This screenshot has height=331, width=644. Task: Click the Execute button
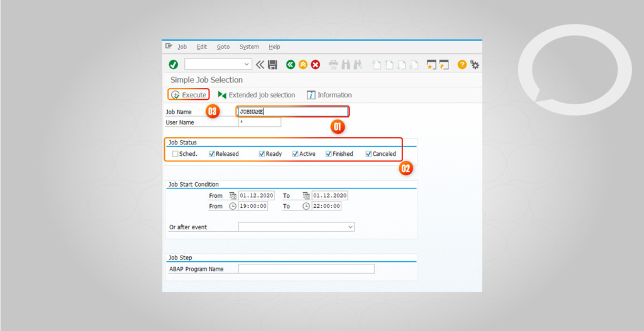[189, 95]
